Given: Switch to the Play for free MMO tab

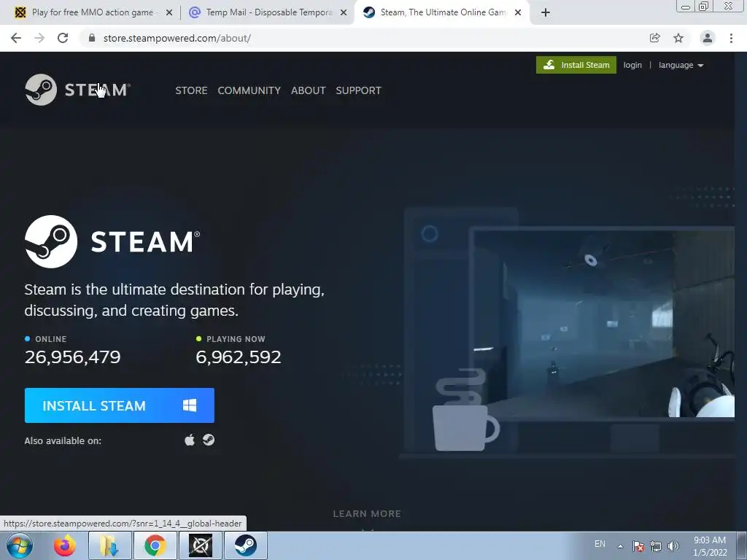Looking at the screenshot, I should (x=93, y=12).
